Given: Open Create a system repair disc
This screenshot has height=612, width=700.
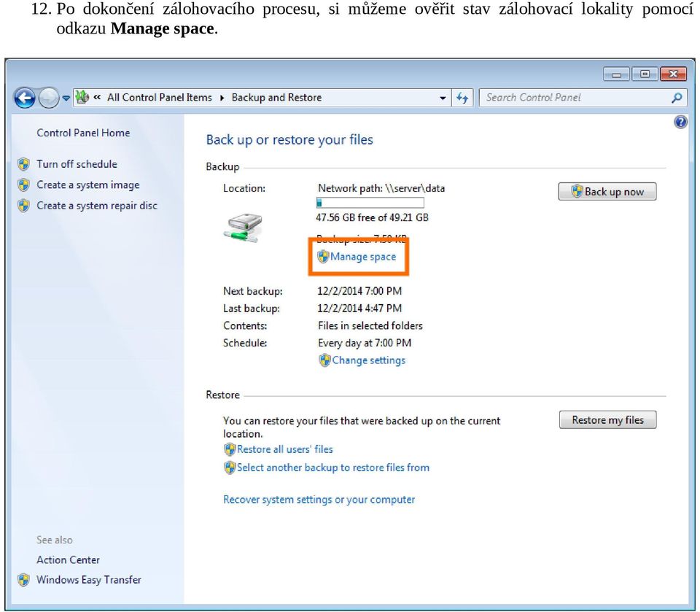Looking at the screenshot, I should [97, 206].
